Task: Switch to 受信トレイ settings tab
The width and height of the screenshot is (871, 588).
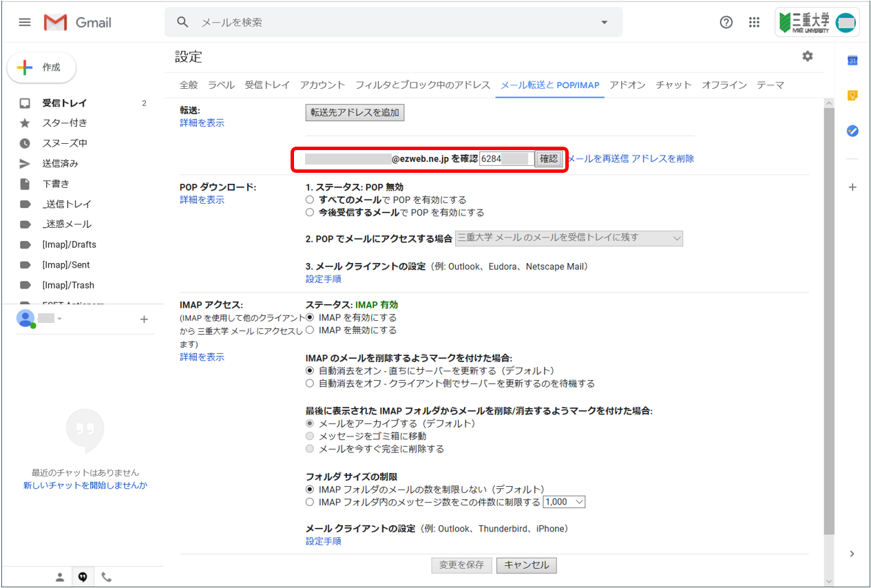Action: 267,85
